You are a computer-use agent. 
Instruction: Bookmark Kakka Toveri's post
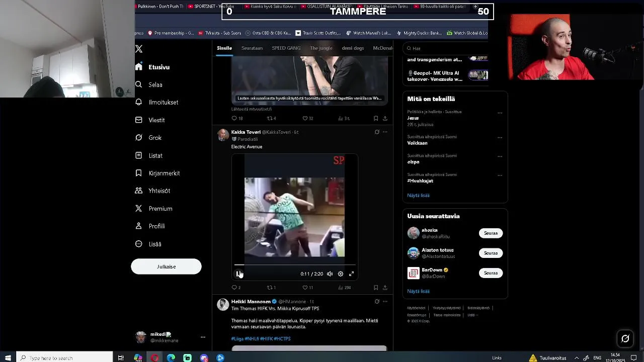376,288
